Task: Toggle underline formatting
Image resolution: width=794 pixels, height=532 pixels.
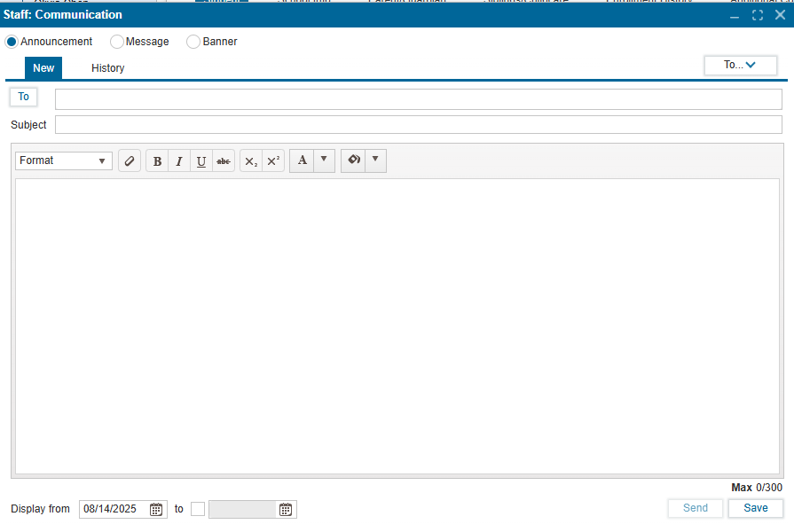Action: point(201,160)
